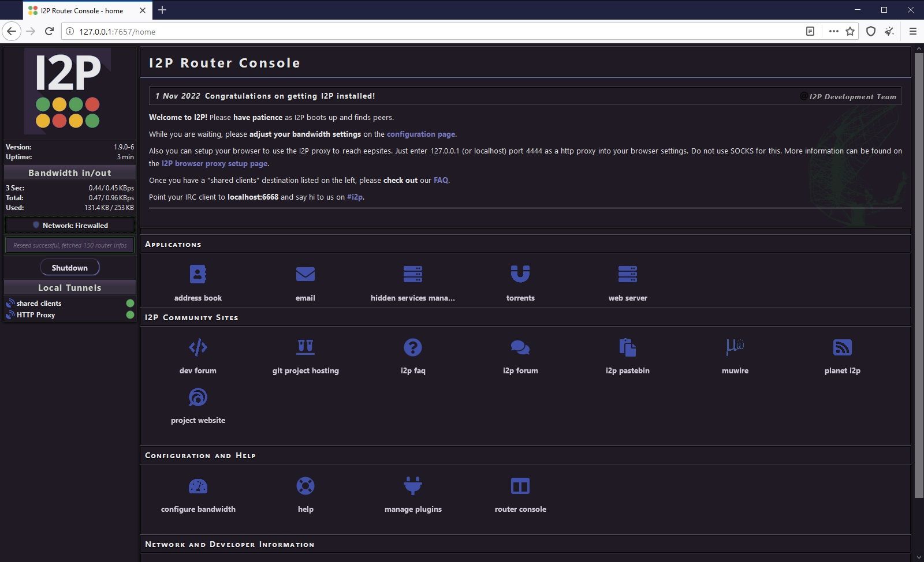Image resolution: width=924 pixels, height=562 pixels.
Task: Click the Bandwidth in/out sidebar heading
Action: click(70, 173)
